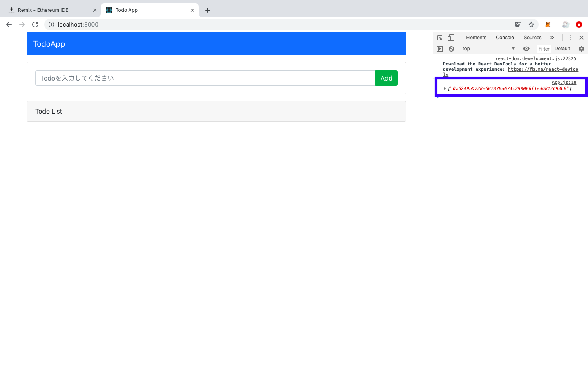This screenshot has width=588, height=368.
Task: Open Google Translate in address bar
Action: click(x=518, y=25)
